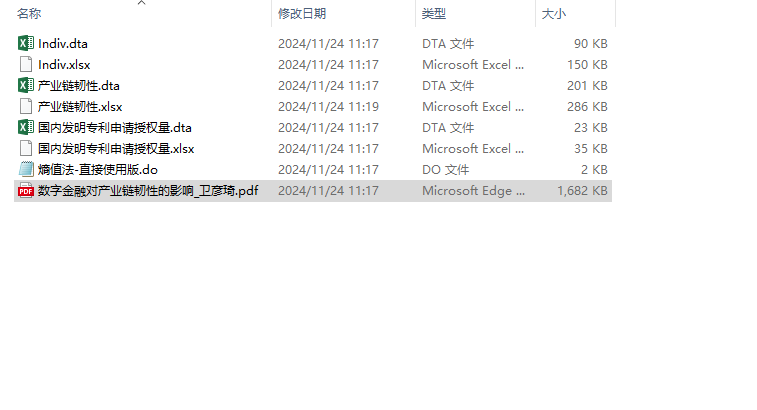Click the 产业链韧性.xlsx file icon
Image resolution: width=757 pixels, height=410 pixels.
coord(26,106)
